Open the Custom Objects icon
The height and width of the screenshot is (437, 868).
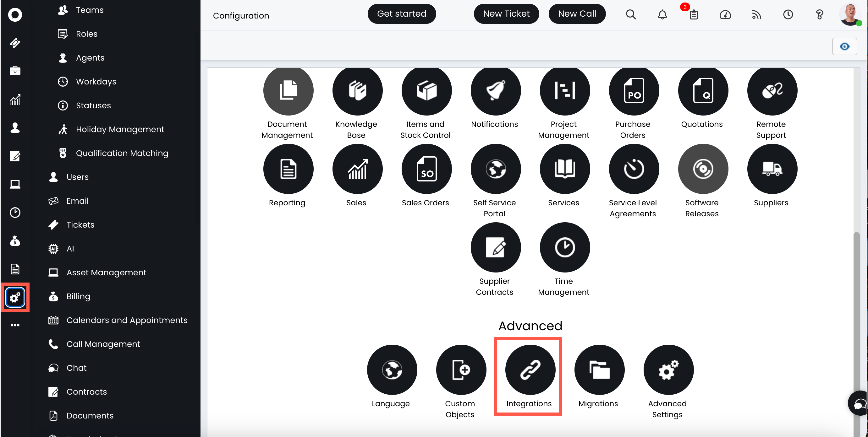[x=461, y=370]
